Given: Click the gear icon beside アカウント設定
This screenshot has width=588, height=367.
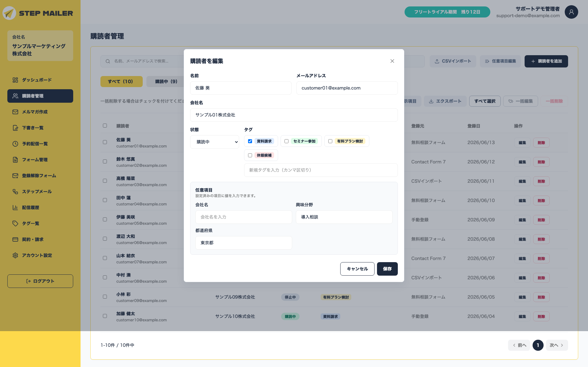Looking at the screenshot, I should (x=15, y=255).
